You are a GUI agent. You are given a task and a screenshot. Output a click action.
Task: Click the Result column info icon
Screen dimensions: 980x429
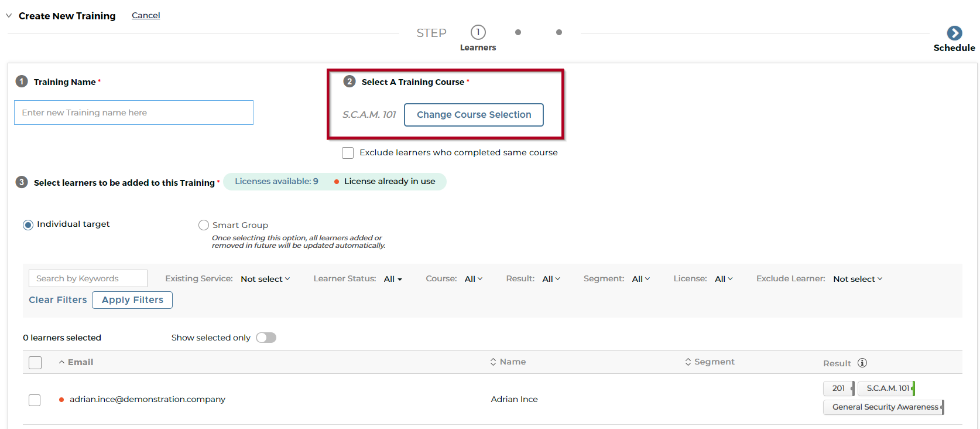(x=862, y=363)
